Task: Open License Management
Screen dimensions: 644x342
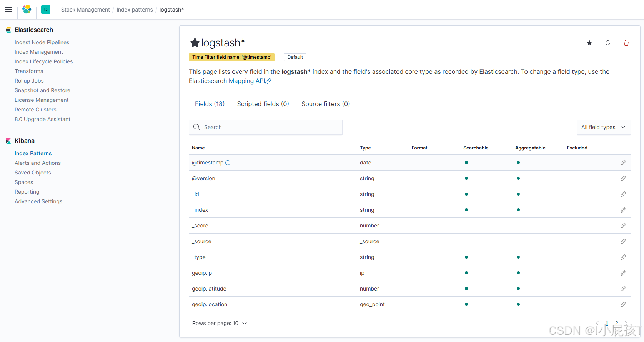Action: 42,100
